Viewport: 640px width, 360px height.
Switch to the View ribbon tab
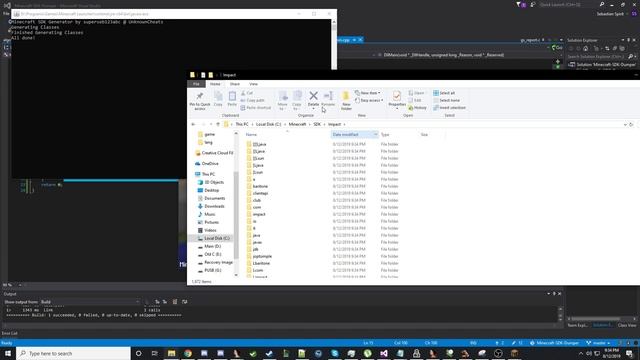(253, 84)
